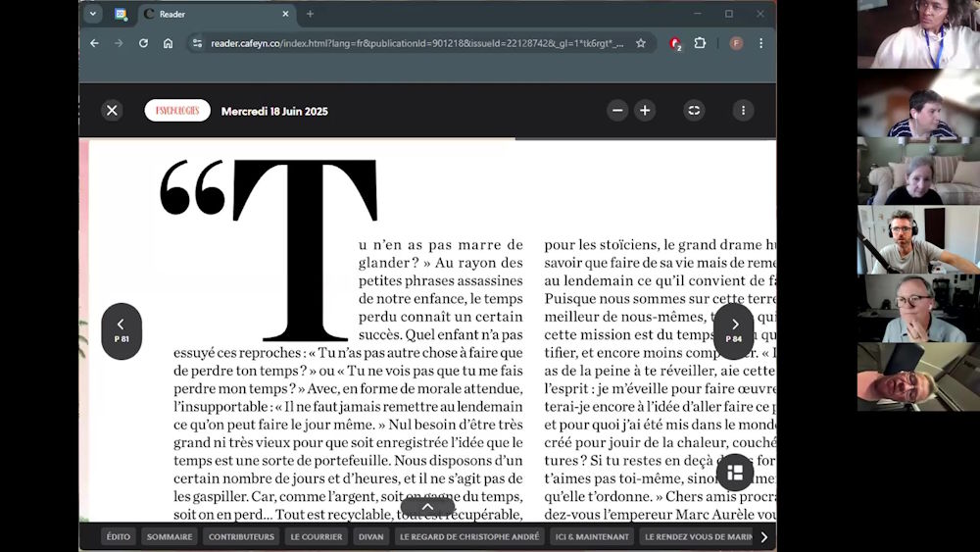Toggle fullscreen reading mode

694,111
